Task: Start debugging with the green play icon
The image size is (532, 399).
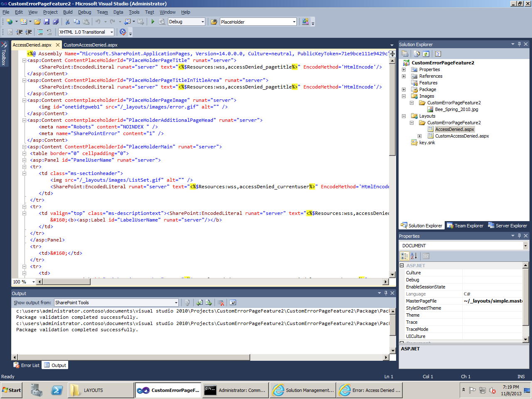Action: [153, 22]
